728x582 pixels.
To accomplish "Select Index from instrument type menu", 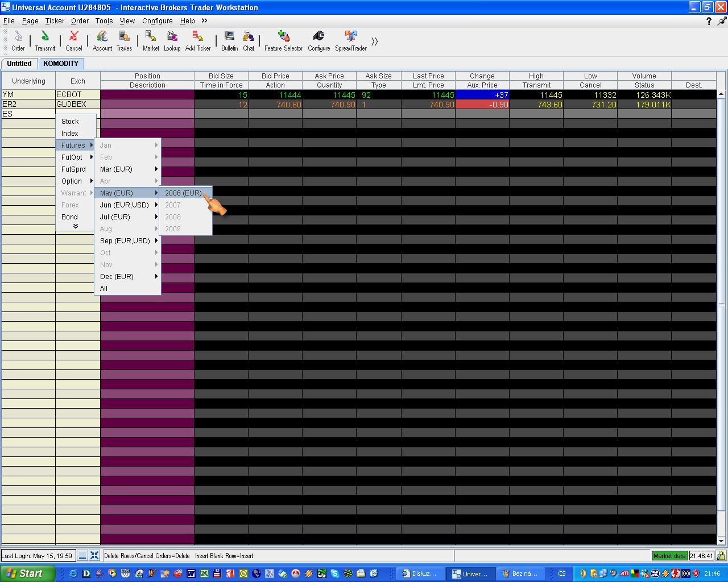I will 76,134.
